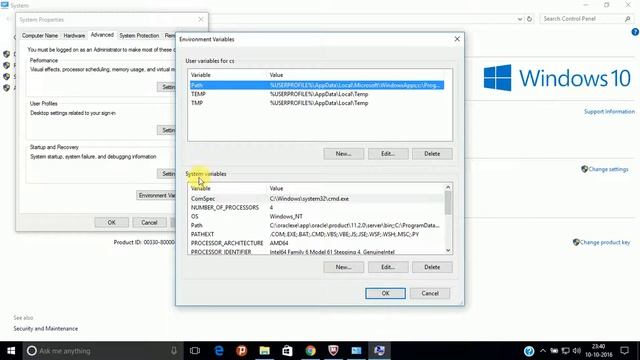Click the search magnifier in Search Control Panel
The height and width of the screenshot is (360, 640).
point(627,19)
